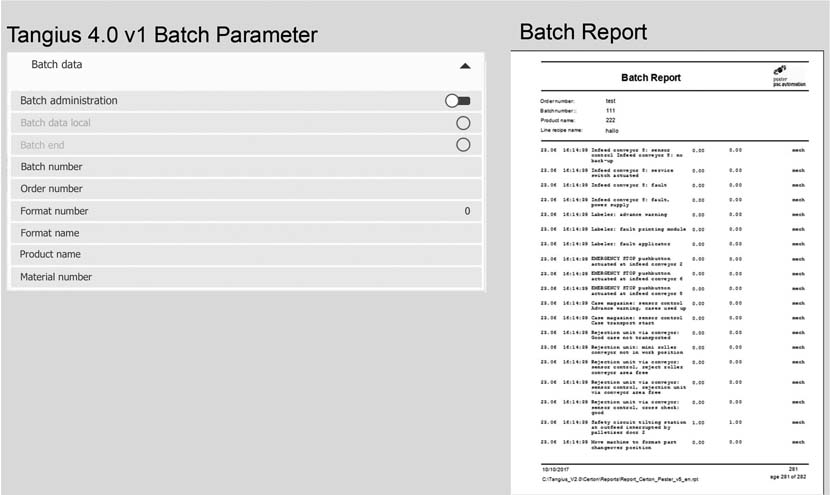This screenshot has width=830, height=495.
Task: Click the report file path in footer
Action: click(618, 481)
